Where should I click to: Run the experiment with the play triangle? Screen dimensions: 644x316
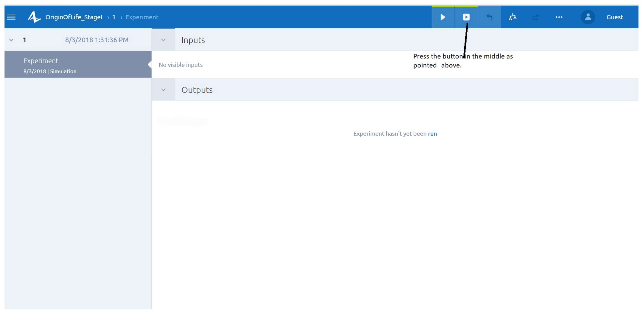click(443, 17)
